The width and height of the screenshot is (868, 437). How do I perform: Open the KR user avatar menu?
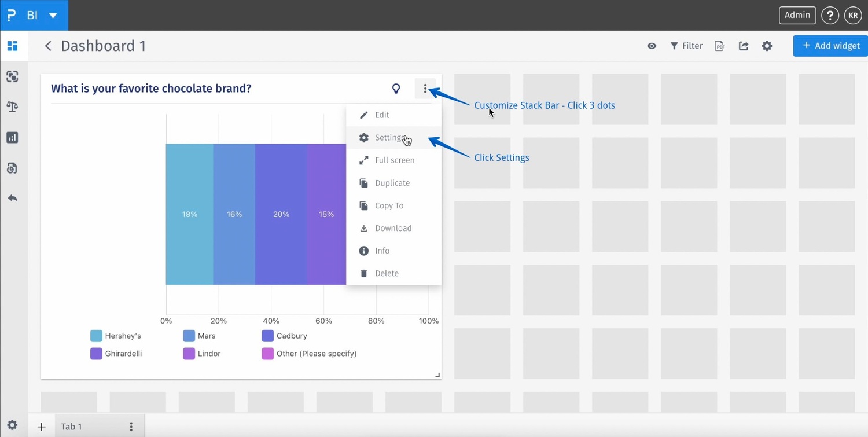coord(853,16)
